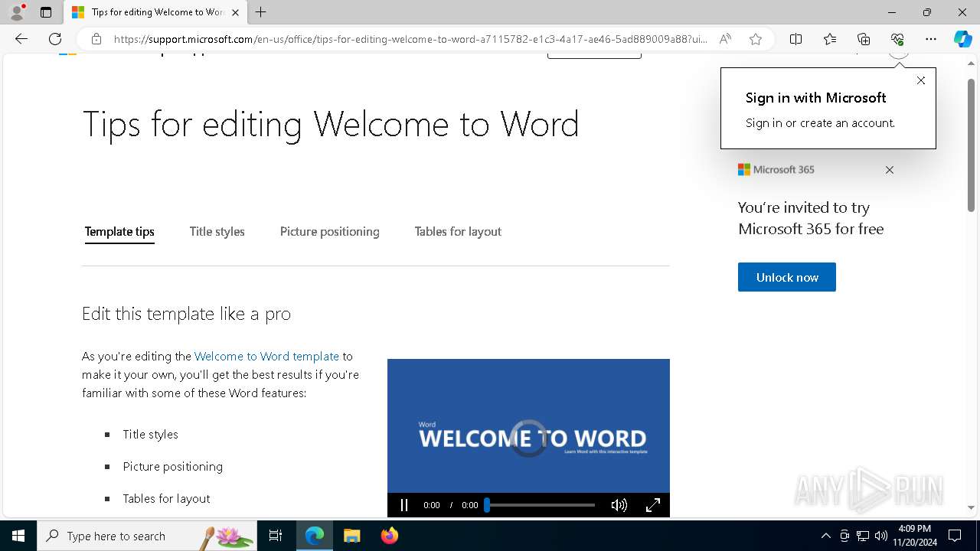980x551 pixels.
Task: Open the browser profile icon
Action: 17,12
